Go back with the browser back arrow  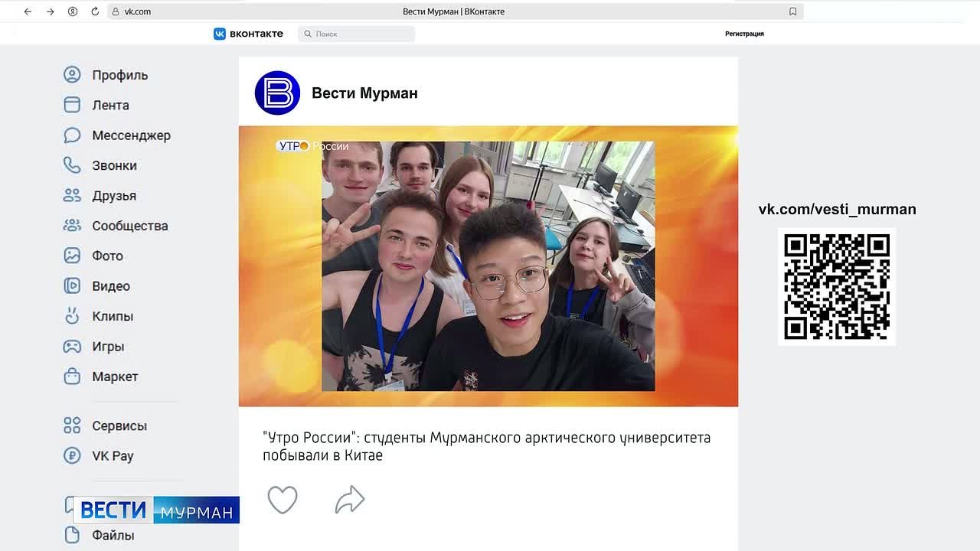[28, 11]
